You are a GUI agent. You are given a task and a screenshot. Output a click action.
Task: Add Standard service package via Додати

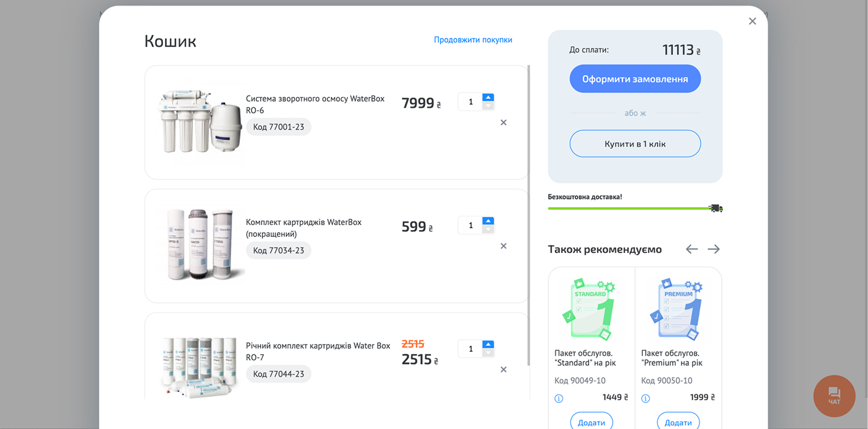click(x=591, y=422)
